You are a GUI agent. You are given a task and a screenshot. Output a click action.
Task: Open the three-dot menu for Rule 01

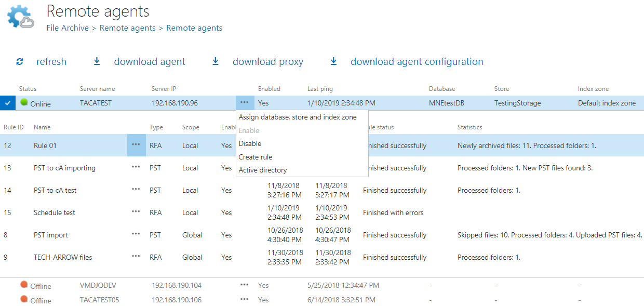[136, 145]
